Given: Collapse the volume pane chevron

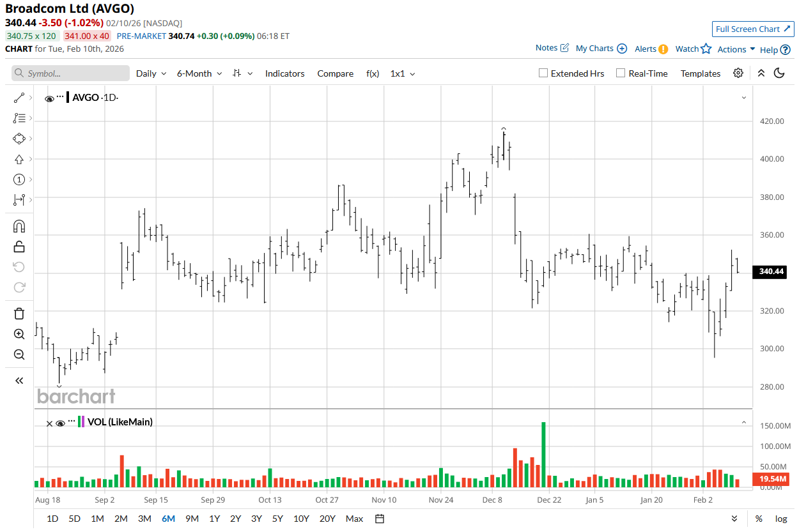Looking at the screenshot, I should click(x=744, y=422).
